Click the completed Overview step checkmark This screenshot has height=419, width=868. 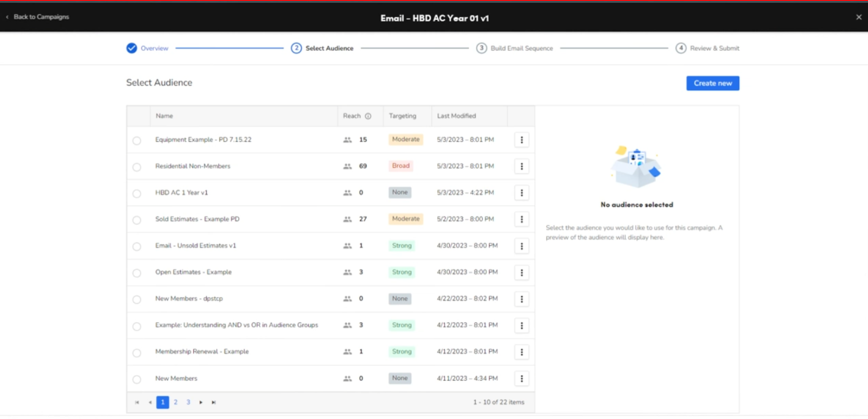point(131,48)
